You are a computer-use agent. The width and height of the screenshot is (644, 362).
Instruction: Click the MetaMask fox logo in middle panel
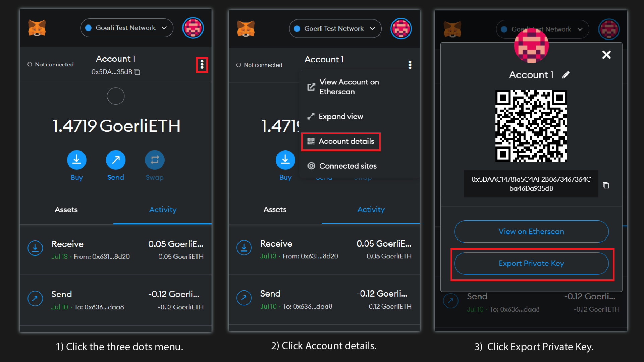pos(246,28)
